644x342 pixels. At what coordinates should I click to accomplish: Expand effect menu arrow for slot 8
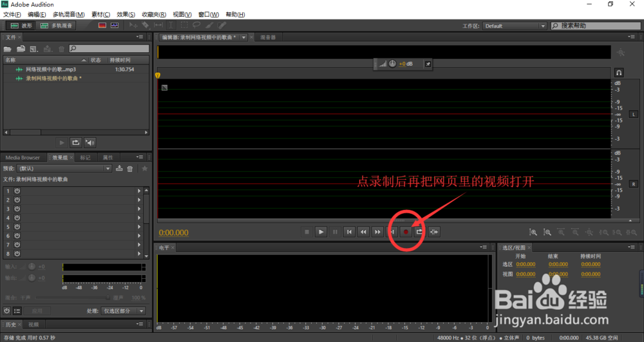(139, 254)
